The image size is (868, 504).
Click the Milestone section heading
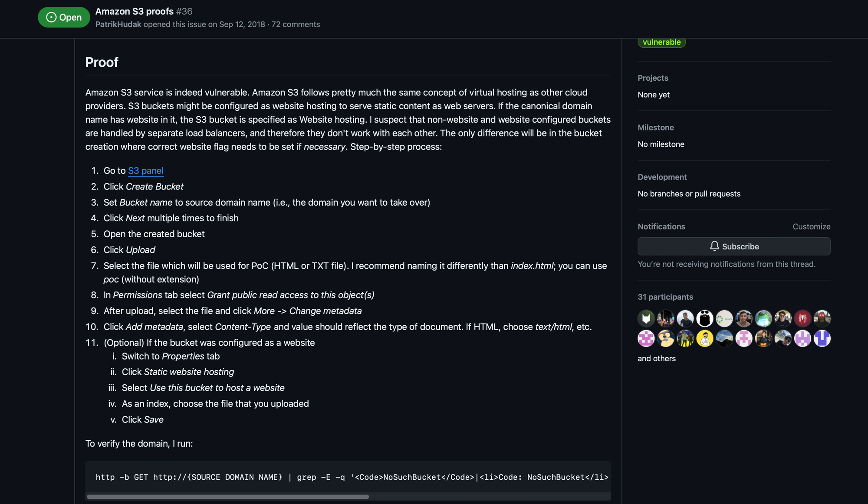coord(655,128)
